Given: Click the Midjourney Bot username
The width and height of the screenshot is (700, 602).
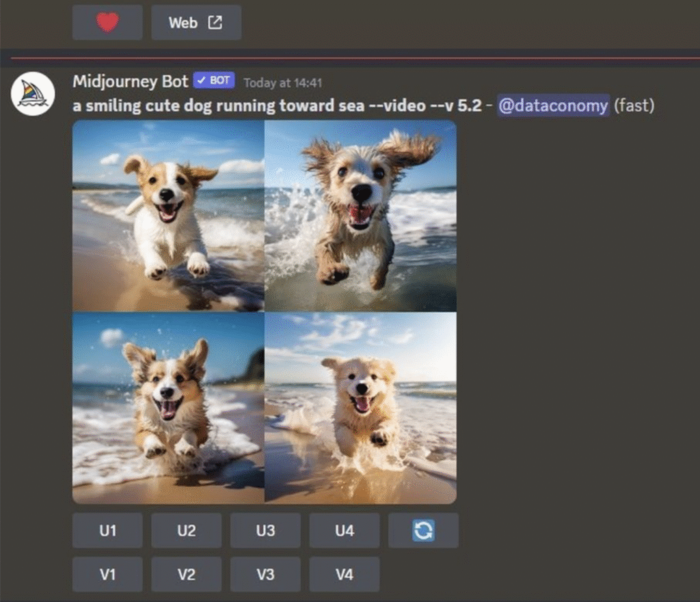Looking at the screenshot, I should point(131,82).
